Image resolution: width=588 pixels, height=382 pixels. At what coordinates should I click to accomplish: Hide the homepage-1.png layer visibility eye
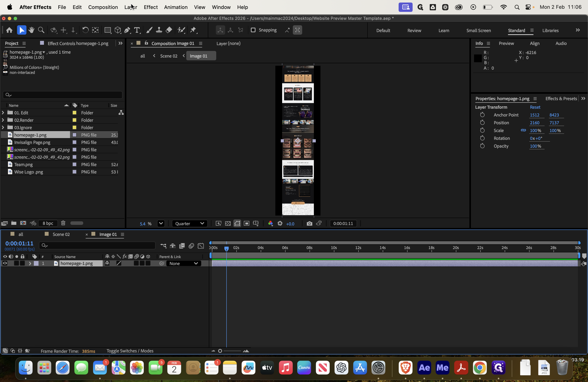5,263
